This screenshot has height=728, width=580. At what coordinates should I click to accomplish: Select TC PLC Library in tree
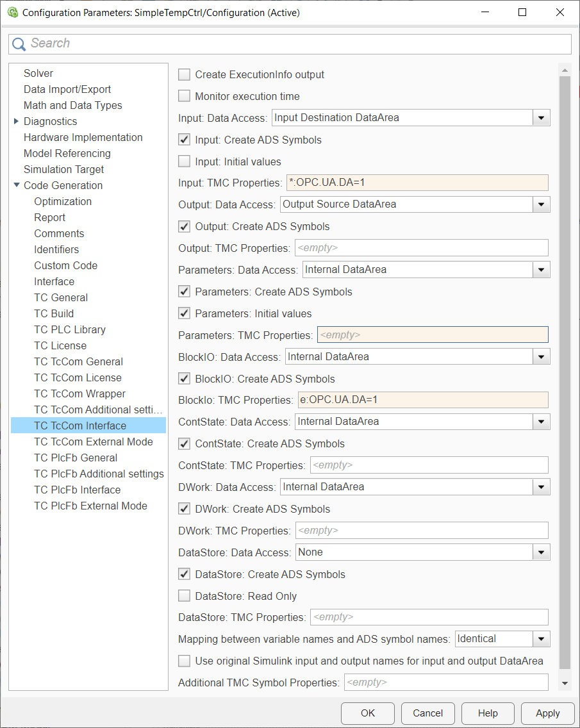point(70,329)
